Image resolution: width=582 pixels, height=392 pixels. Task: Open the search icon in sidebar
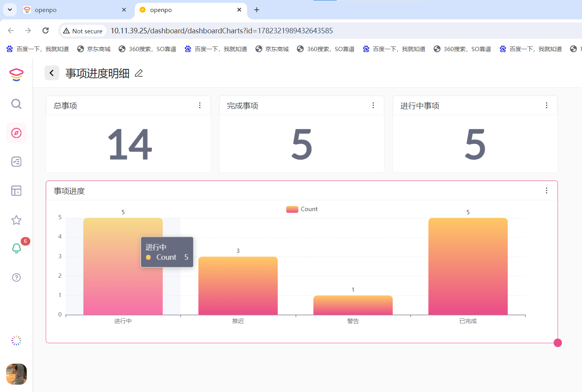(16, 104)
